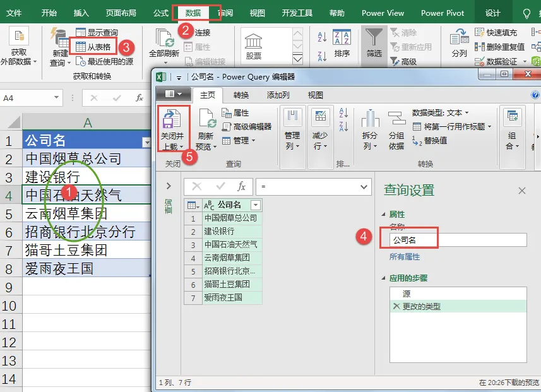Open the Name Box dropdown
This screenshot has height=392, width=541.
coord(56,98)
